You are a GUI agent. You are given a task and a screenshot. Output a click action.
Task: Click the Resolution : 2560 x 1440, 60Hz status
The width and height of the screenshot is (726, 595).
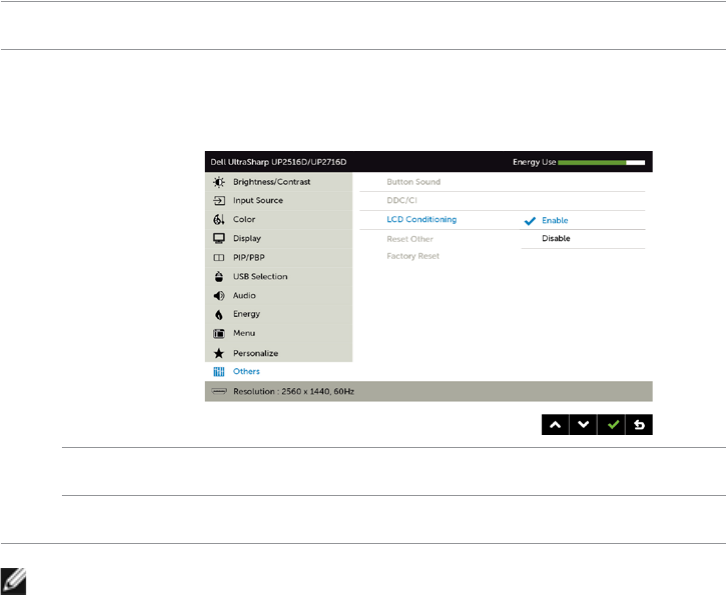tap(294, 391)
